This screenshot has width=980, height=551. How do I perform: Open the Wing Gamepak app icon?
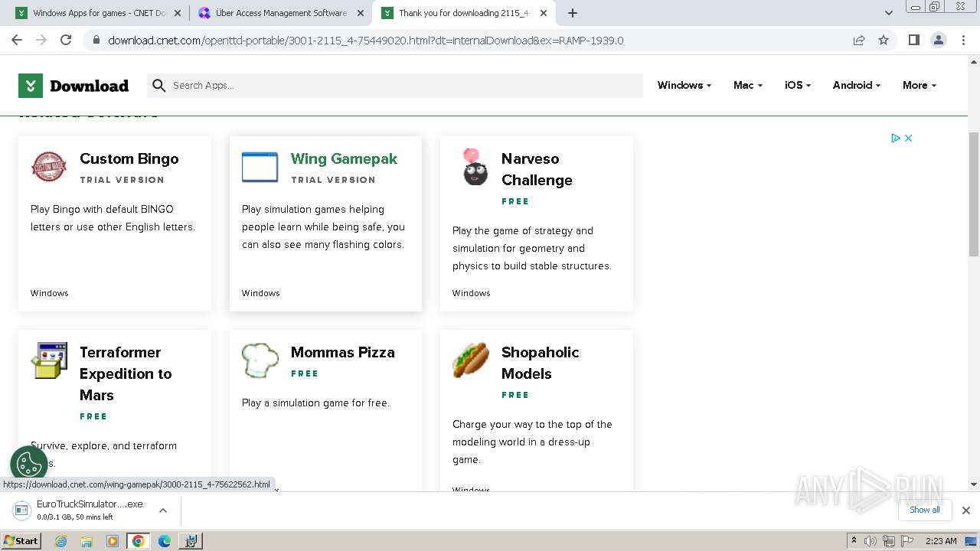(260, 167)
